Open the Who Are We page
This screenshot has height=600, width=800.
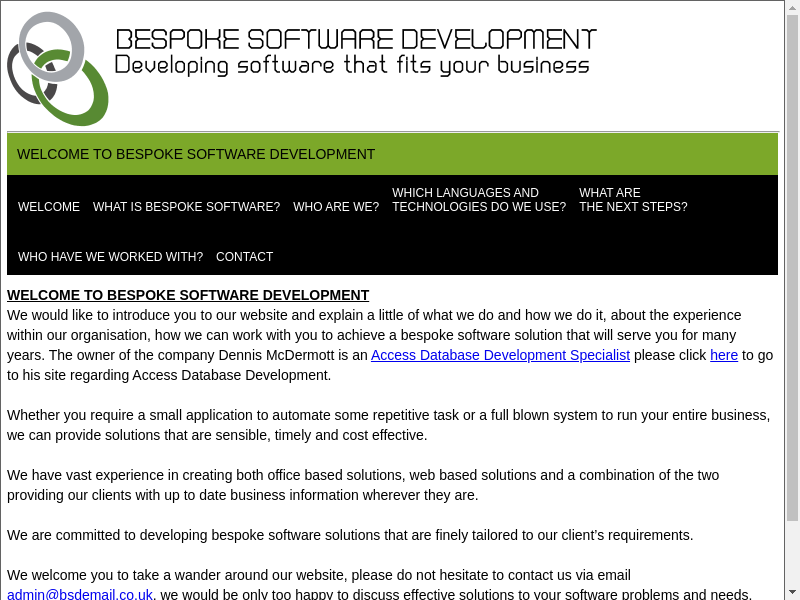point(336,207)
